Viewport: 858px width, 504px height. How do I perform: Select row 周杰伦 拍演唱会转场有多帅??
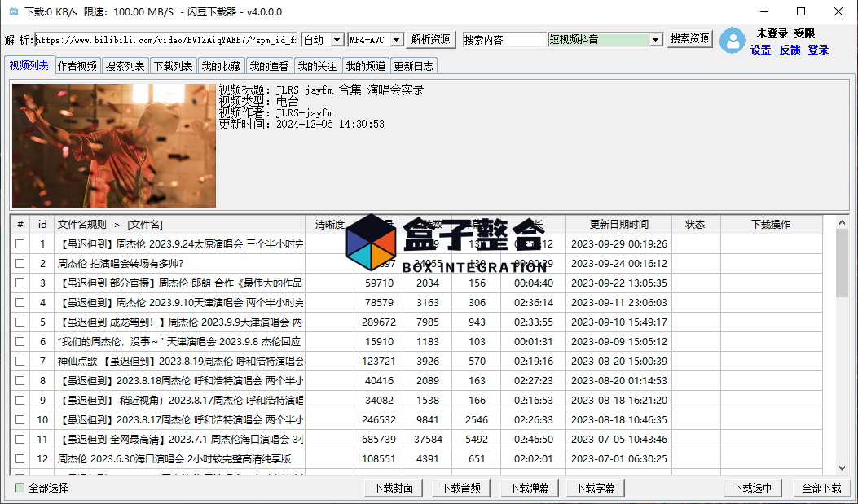[x=121, y=264]
